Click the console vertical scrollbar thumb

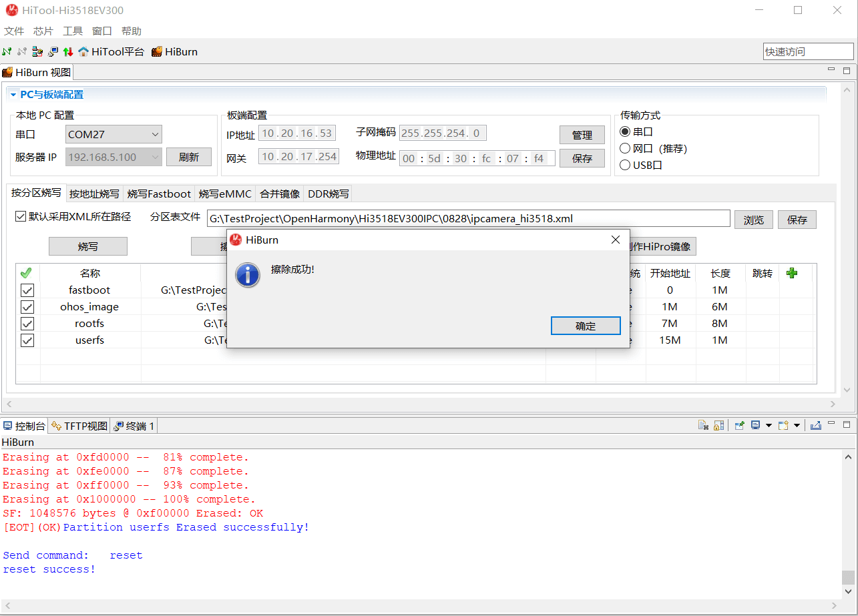848,577
